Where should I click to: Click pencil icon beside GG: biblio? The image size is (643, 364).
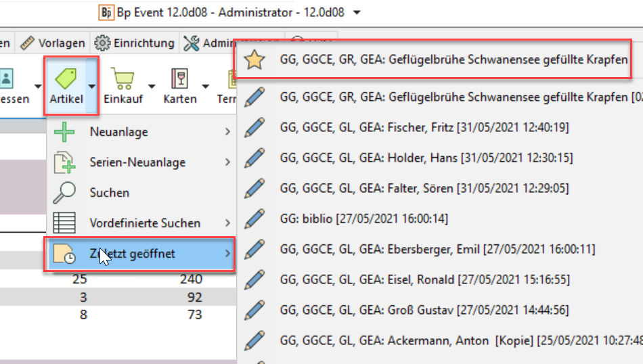[x=254, y=219]
